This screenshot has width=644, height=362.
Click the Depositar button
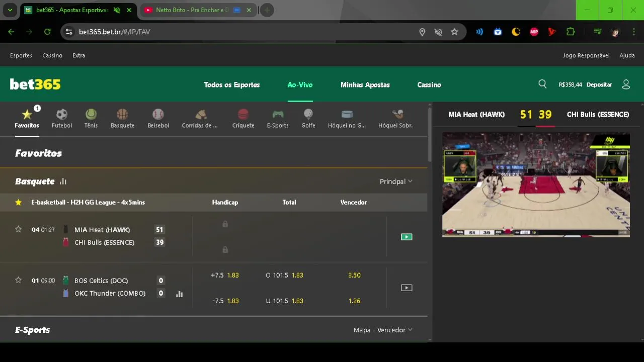[x=599, y=84]
